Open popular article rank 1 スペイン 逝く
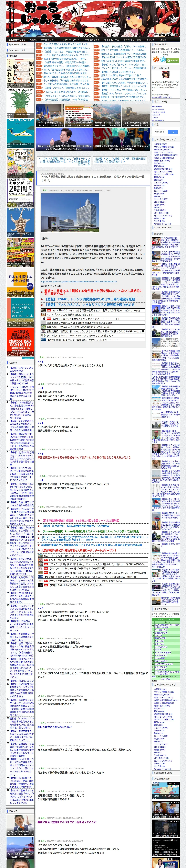Viewport: 186px width, 868px height. [x=21, y=369]
